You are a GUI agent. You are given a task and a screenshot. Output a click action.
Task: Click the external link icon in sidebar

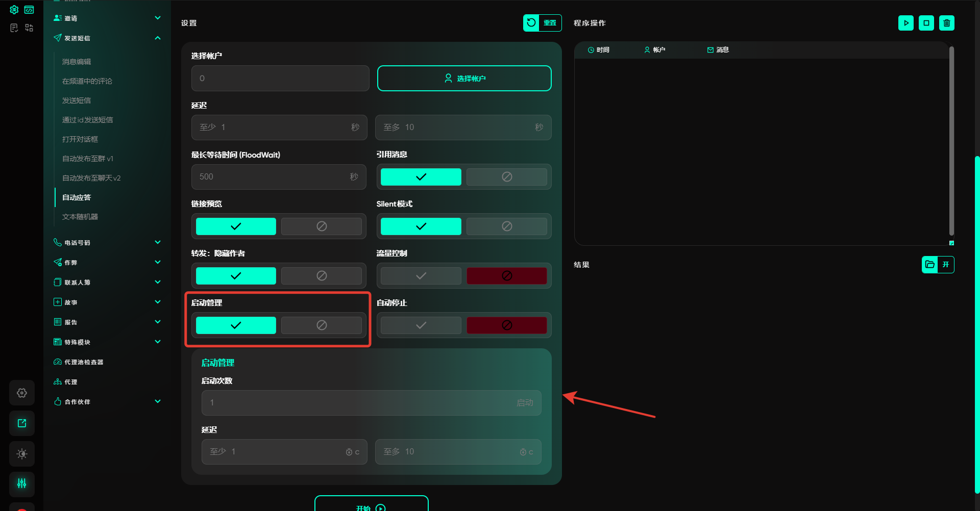pyautogui.click(x=22, y=423)
